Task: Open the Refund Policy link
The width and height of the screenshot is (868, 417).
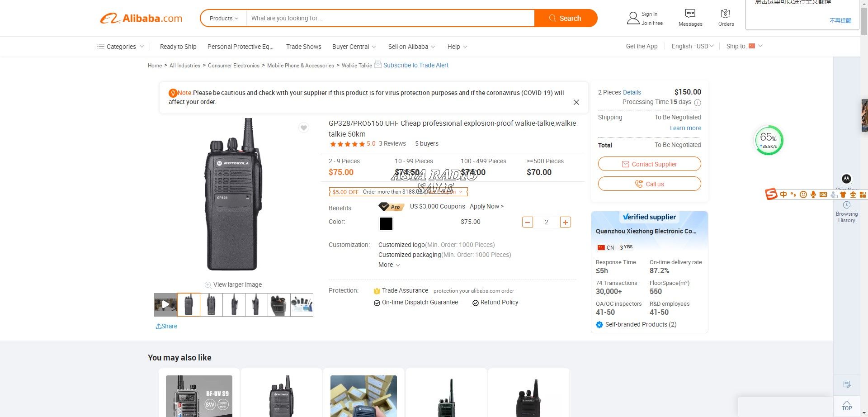Action: (x=499, y=303)
